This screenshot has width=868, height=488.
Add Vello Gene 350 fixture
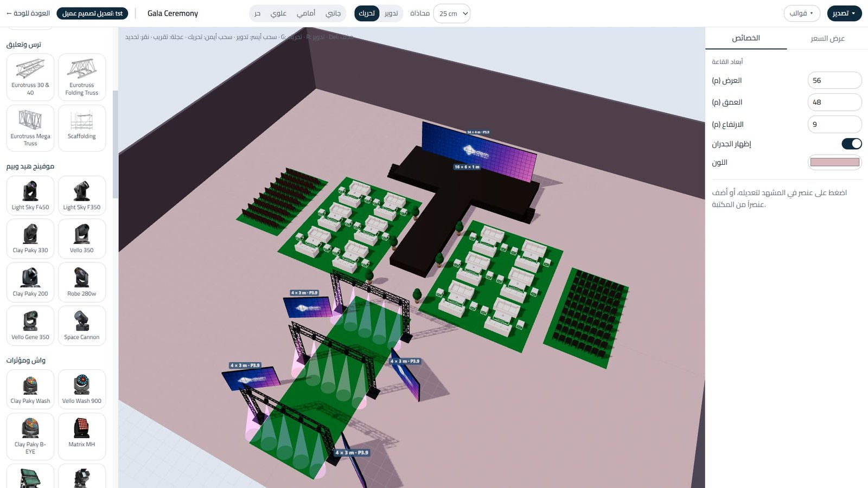click(30, 325)
